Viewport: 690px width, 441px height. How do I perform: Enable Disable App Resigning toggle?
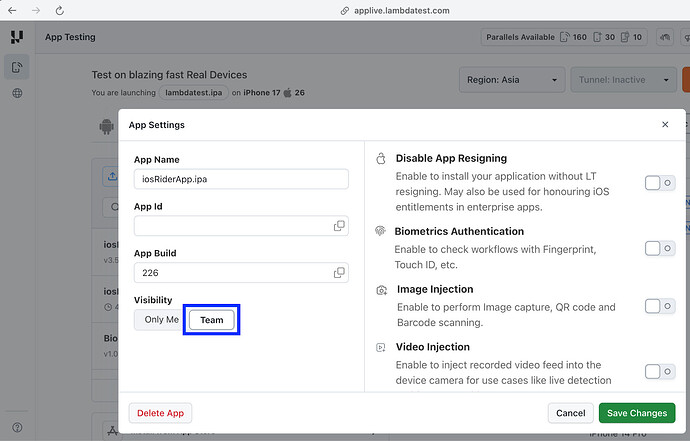point(659,183)
